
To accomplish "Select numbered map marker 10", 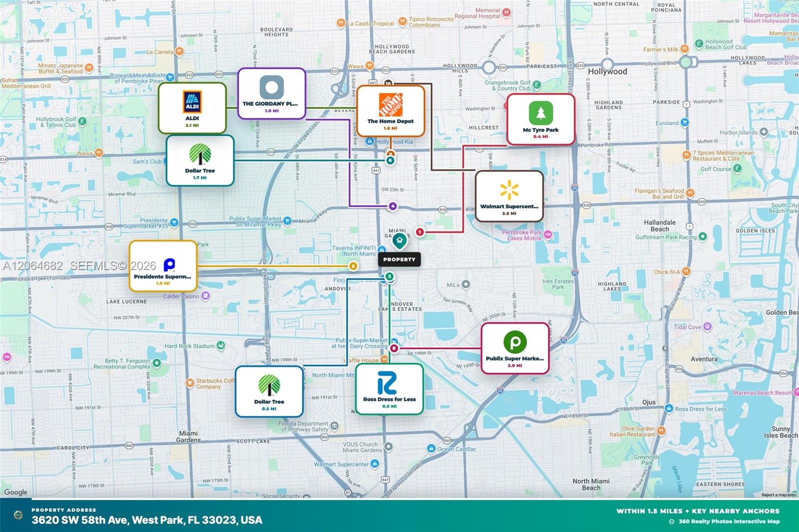I will 388,83.
